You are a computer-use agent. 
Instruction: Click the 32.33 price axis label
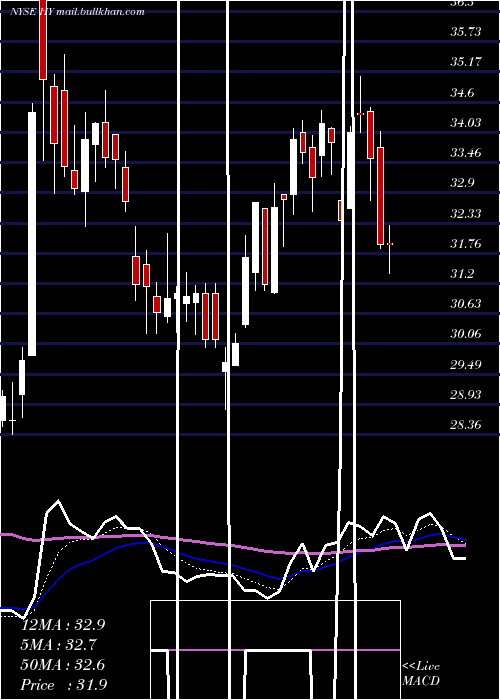point(466,213)
